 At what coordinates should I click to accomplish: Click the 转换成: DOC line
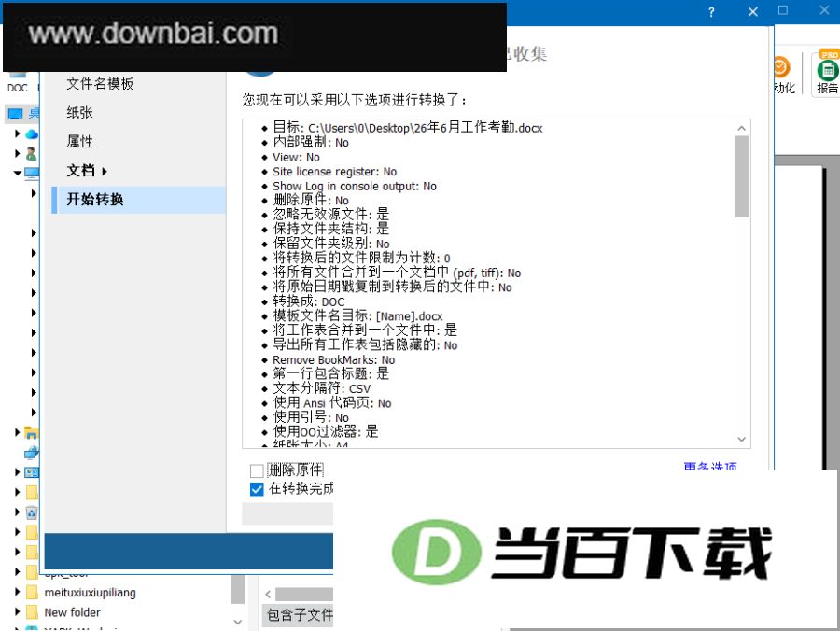click(x=309, y=301)
